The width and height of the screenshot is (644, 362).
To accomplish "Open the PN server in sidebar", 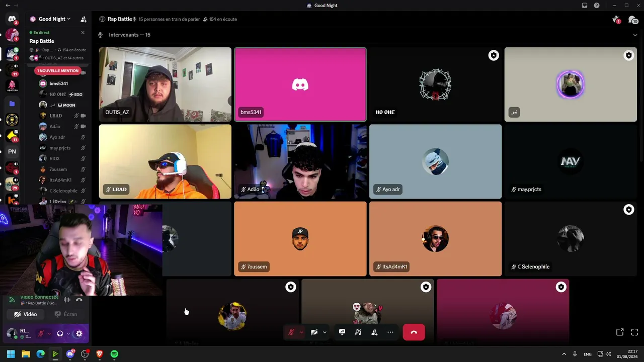I will [12, 151].
